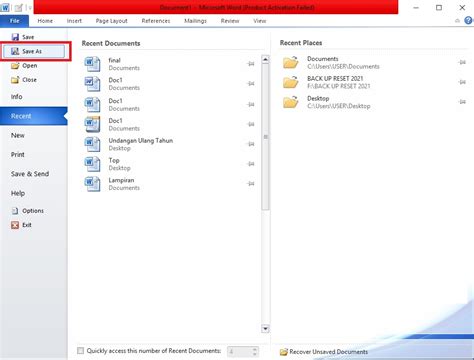Image resolution: width=474 pixels, height=360 pixels.
Task: Click the Documents folder icon in Recent Places
Action: click(291, 62)
